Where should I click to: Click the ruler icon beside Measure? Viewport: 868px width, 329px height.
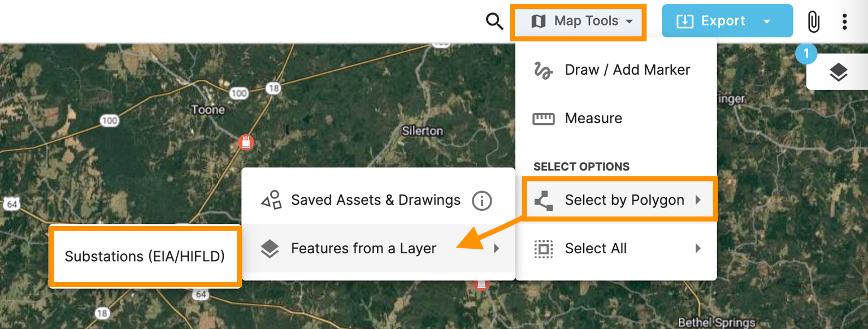(542, 118)
